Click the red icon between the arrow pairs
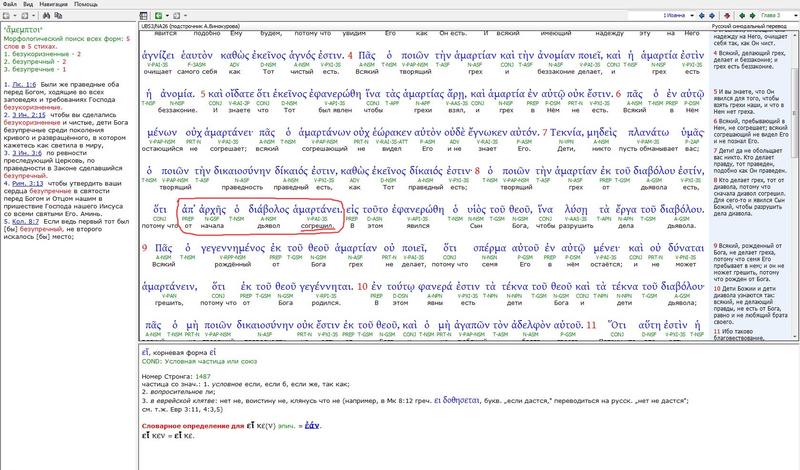 pos(727,16)
